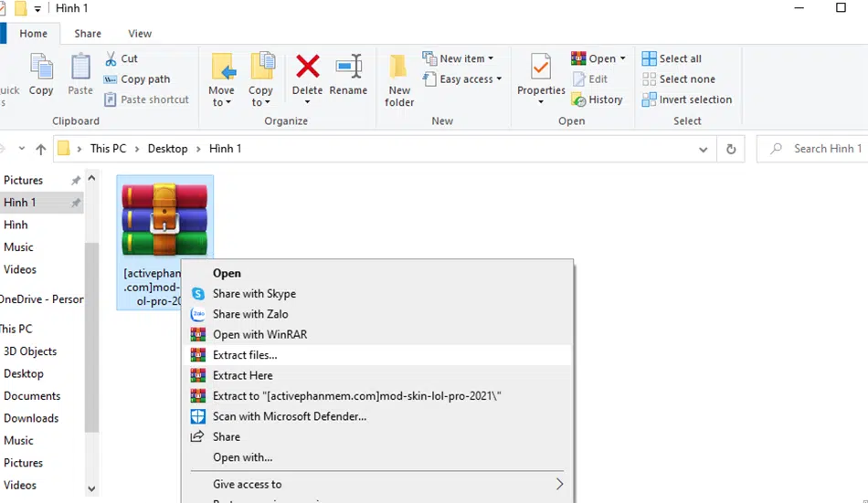The width and height of the screenshot is (868, 503).
Task: Expand the address bar history dropdown
Action: click(703, 149)
